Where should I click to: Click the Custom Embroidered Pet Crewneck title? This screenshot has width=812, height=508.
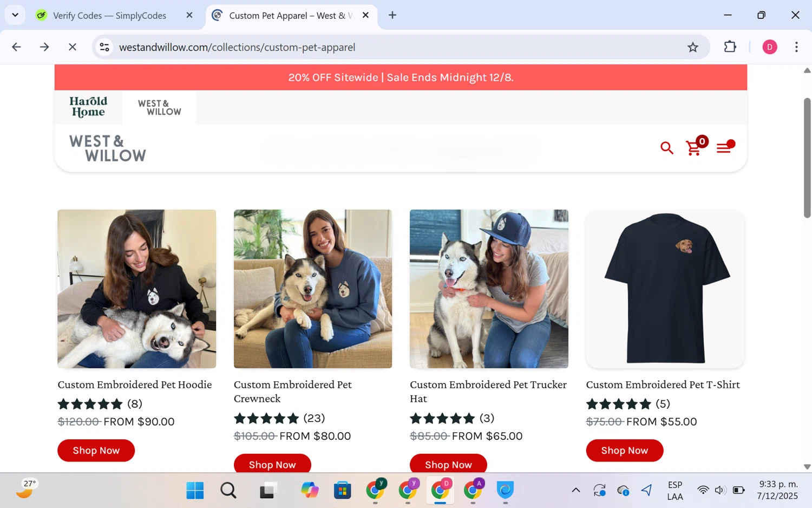[x=293, y=392]
